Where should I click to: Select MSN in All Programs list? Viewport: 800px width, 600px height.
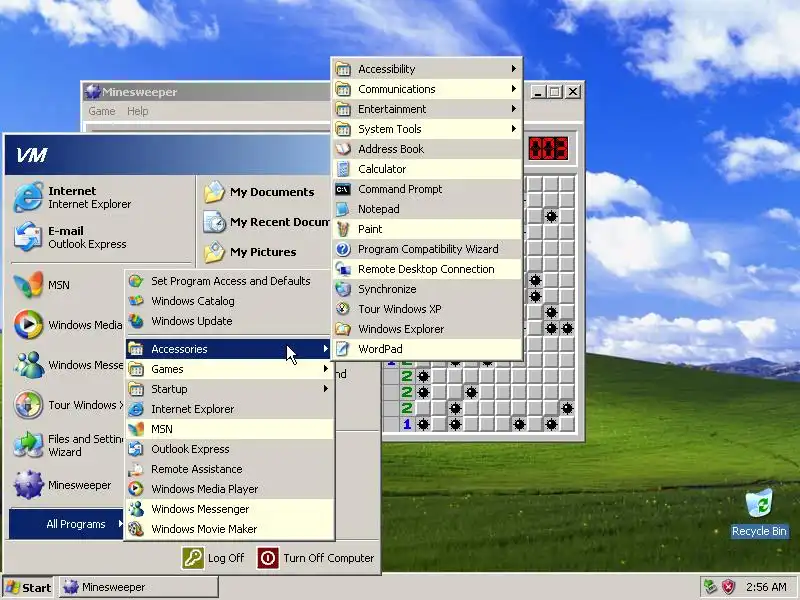click(229, 429)
